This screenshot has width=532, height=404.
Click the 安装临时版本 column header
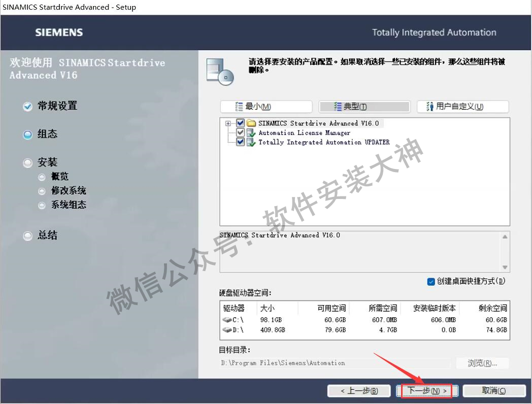(x=435, y=308)
